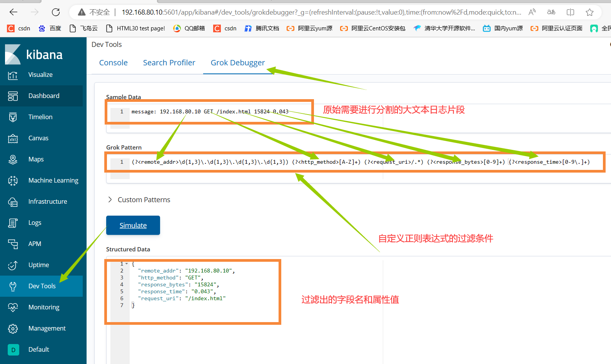Open Monitoring heartbeat icon
Screen dimensions: 611x364
pyautogui.click(x=13, y=307)
